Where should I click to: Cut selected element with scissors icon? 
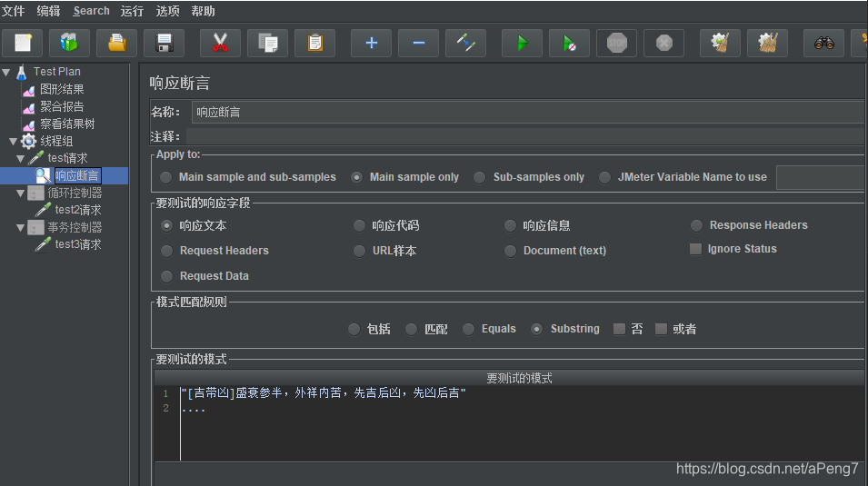[x=220, y=43]
